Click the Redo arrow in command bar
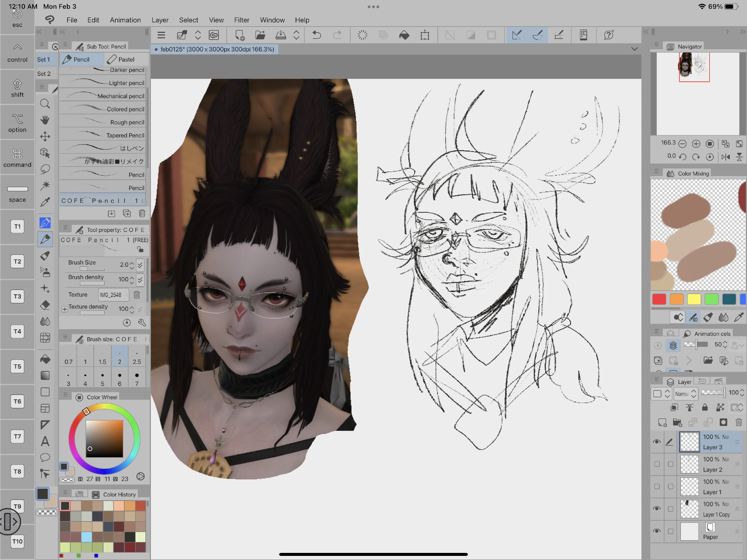This screenshot has width=747, height=560. [x=337, y=35]
